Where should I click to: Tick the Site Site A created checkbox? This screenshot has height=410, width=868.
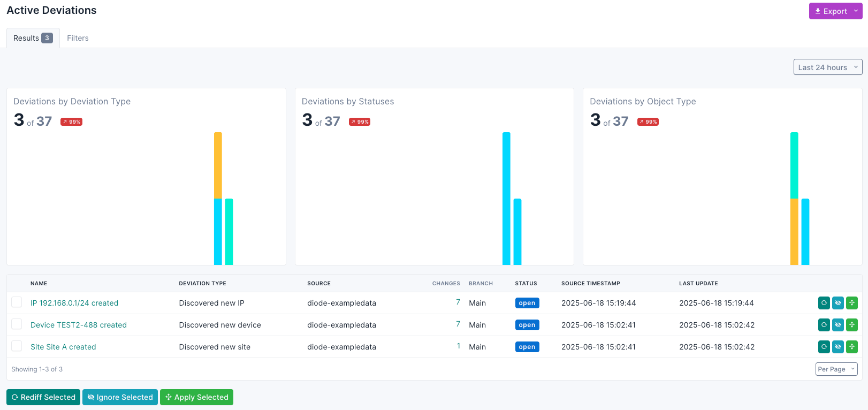click(x=17, y=346)
